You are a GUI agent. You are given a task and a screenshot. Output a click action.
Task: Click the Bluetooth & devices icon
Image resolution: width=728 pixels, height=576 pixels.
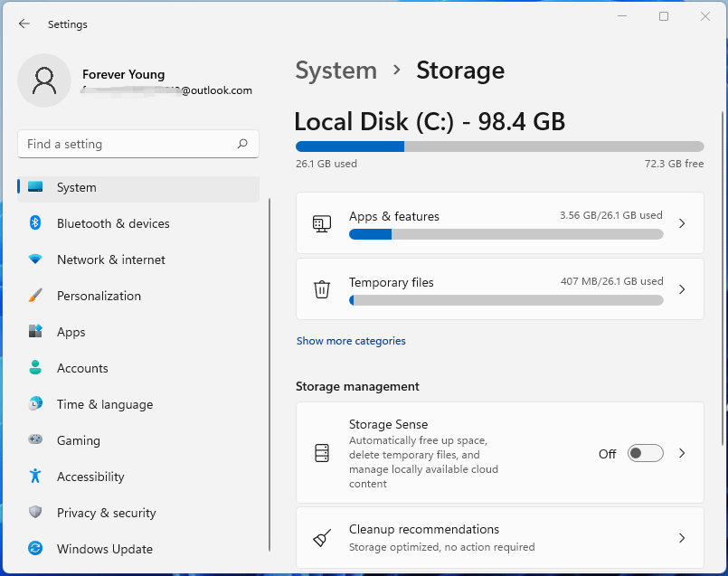(x=35, y=223)
